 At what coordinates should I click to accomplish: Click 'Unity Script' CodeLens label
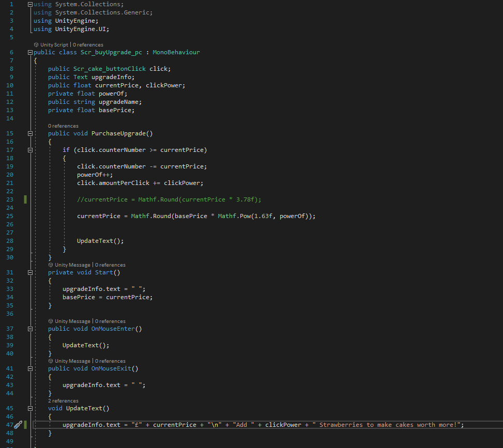[x=54, y=45]
